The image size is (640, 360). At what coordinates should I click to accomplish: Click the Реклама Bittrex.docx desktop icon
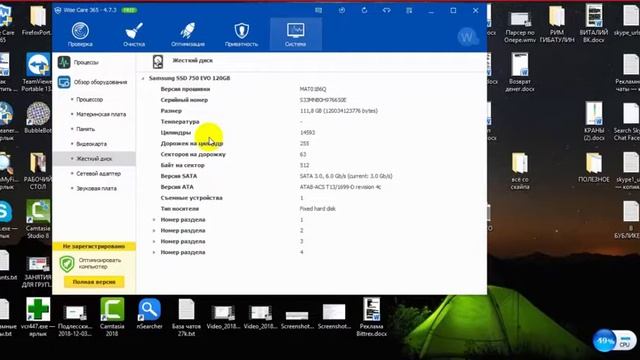[371, 317]
